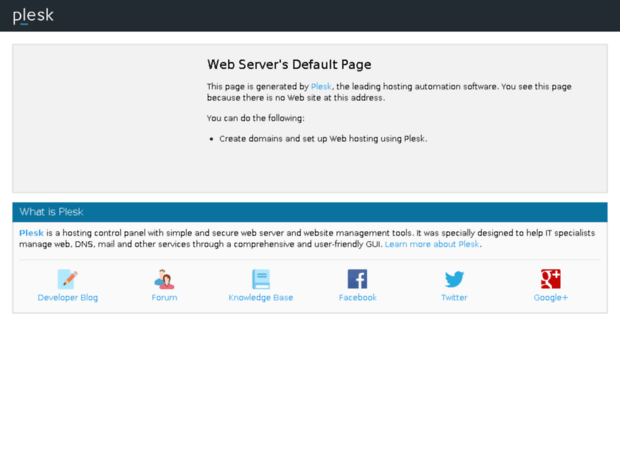Image resolution: width=620 pixels, height=466 pixels.
Task: Click the Twitter bird icon
Action: click(x=454, y=279)
